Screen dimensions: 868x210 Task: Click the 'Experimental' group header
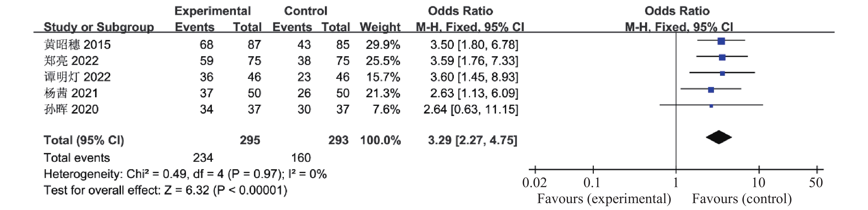pyautogui.click(x=213, y=11)
